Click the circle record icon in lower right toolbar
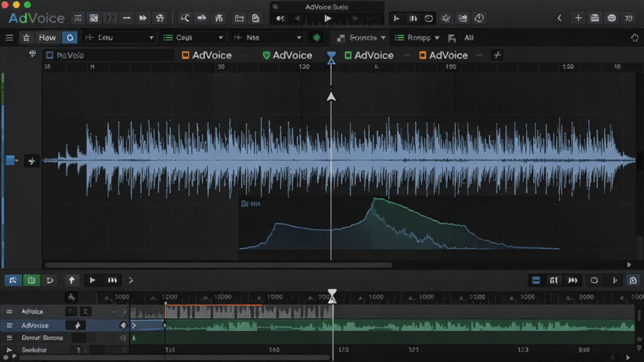Image resolution: width=644 pixels, height=362 pixels. tap(594, 280)
